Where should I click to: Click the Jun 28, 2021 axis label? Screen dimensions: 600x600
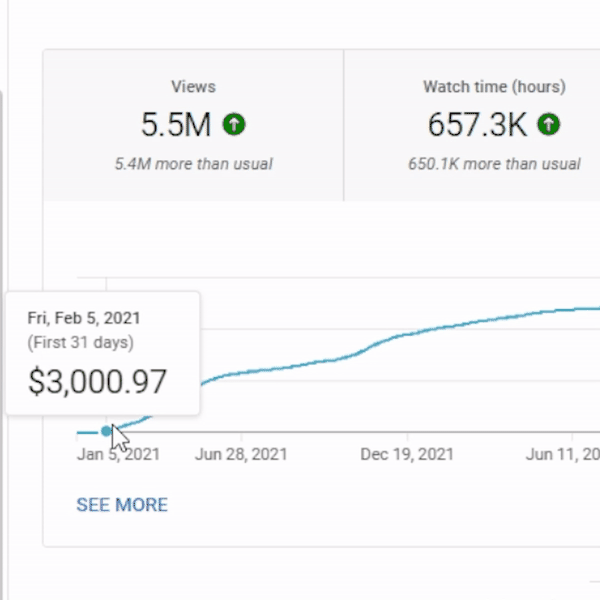(x=241, y=454)
